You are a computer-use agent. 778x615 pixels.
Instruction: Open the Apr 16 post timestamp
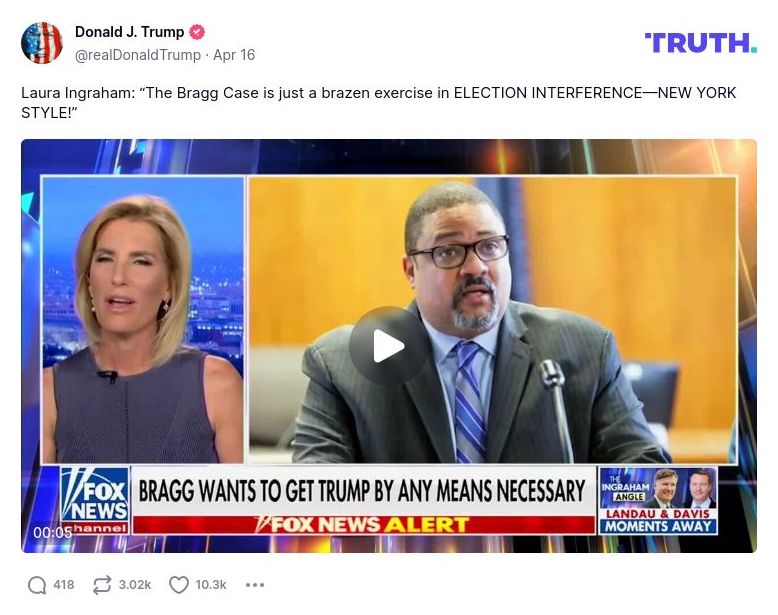point(234,55)
